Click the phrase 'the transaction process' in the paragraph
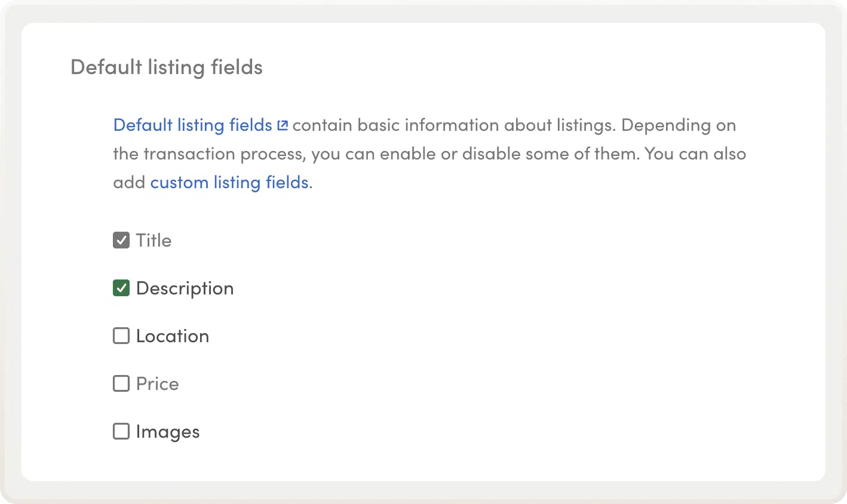 pyautogui.click(x=209, y=154)
